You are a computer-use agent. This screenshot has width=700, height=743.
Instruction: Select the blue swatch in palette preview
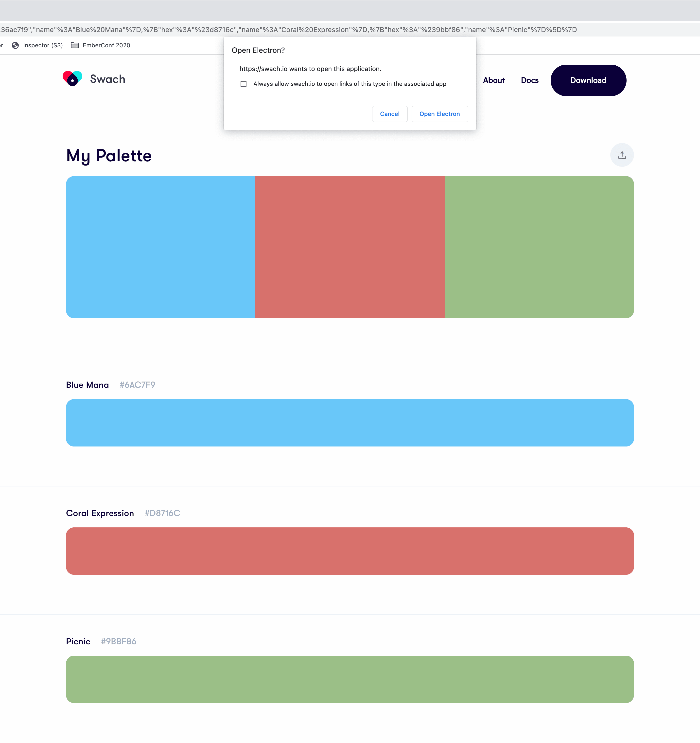click(x=161, y=247)
